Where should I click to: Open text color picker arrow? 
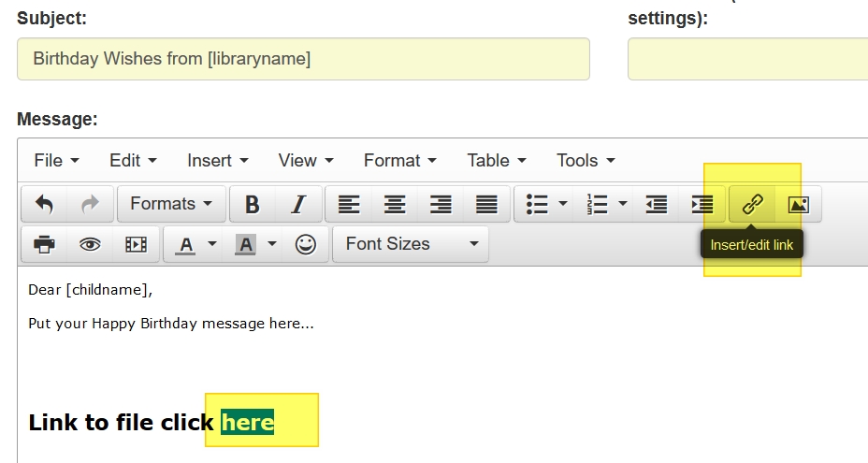pyautogui.click(x=212, y=244)
